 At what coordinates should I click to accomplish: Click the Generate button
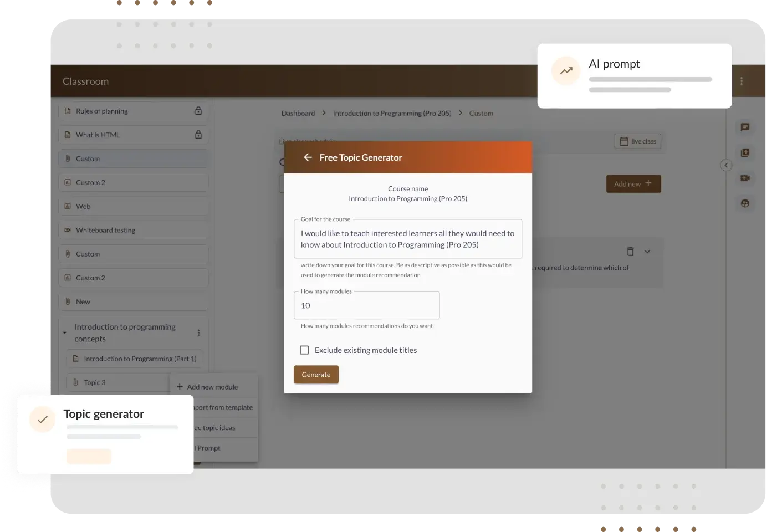coord(316,375)
